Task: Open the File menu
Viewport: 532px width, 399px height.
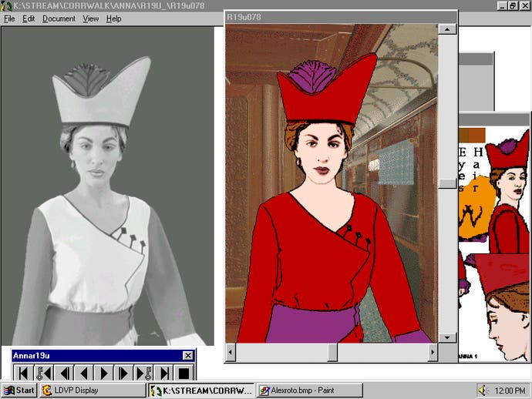Action: click(x=9, y=18)
